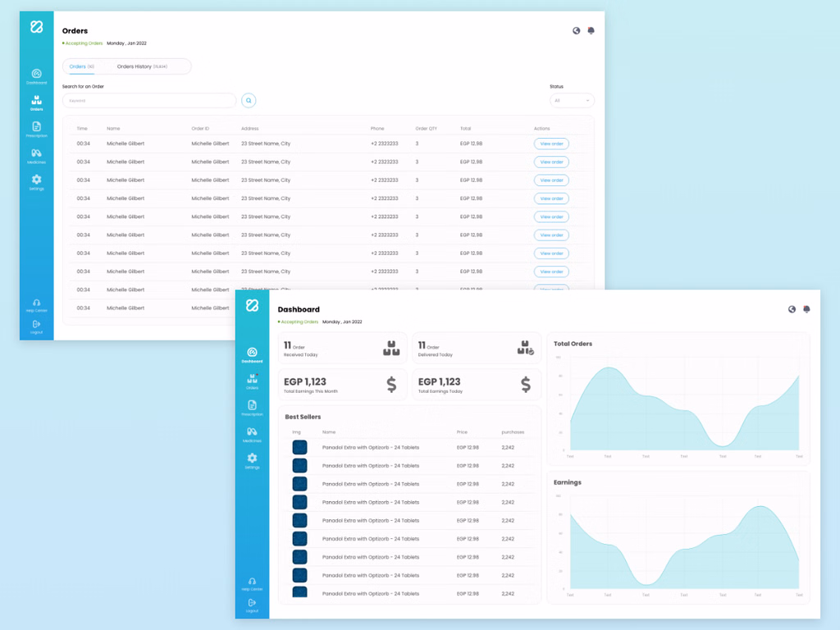Click the Search for an Order keyword field
The height and width of the screenshot is (630, 840).
149,100
